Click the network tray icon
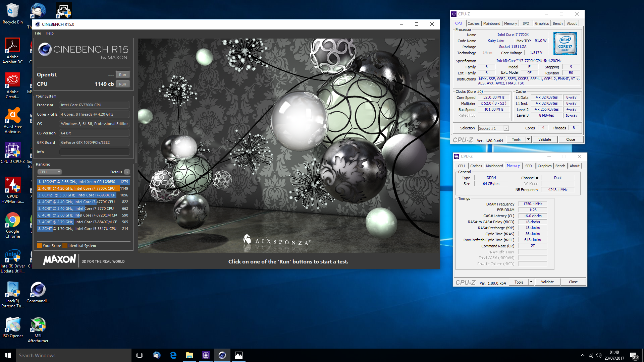644x362 pixels. pos(591,356)
